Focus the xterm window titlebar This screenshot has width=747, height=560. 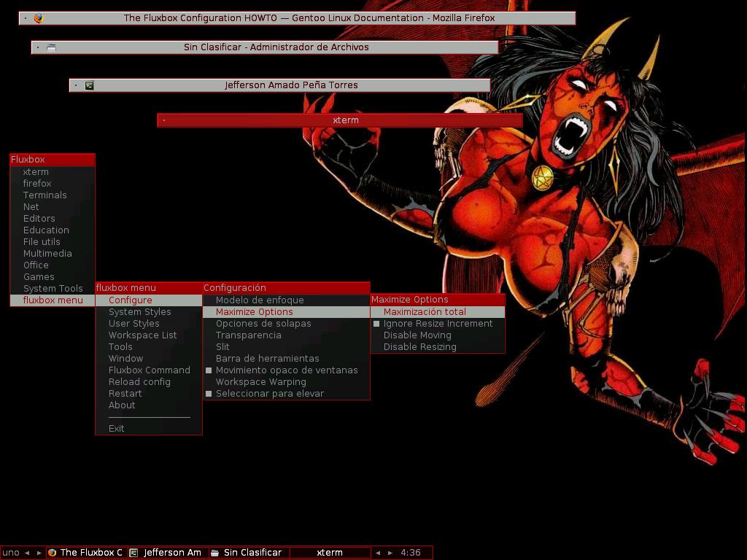[340, 120]
